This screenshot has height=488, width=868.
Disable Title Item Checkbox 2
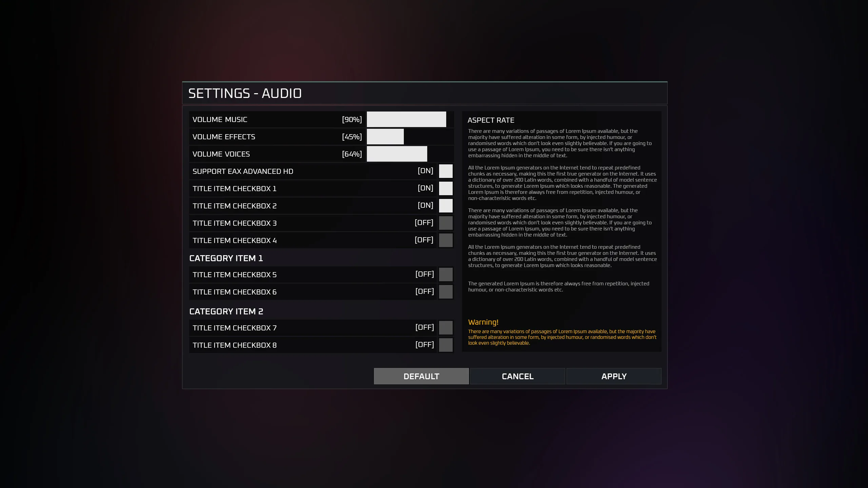446,206
